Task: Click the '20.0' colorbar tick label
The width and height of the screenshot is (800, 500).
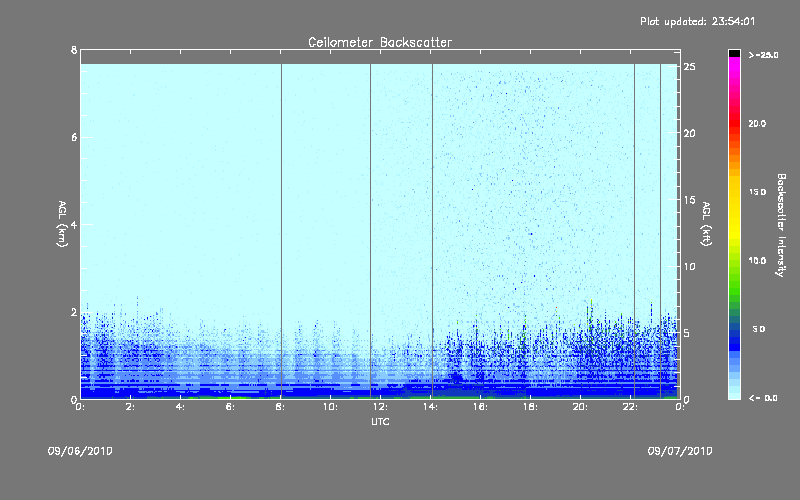Action: pos(757,123)
